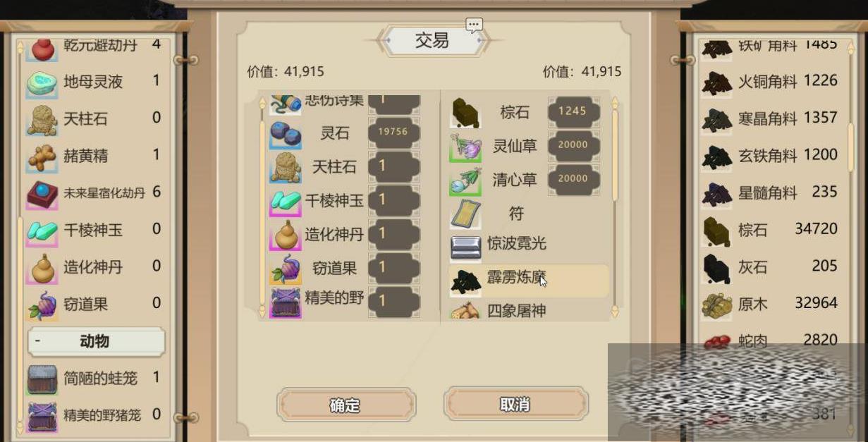Collapse the 动物 category header

96,342
